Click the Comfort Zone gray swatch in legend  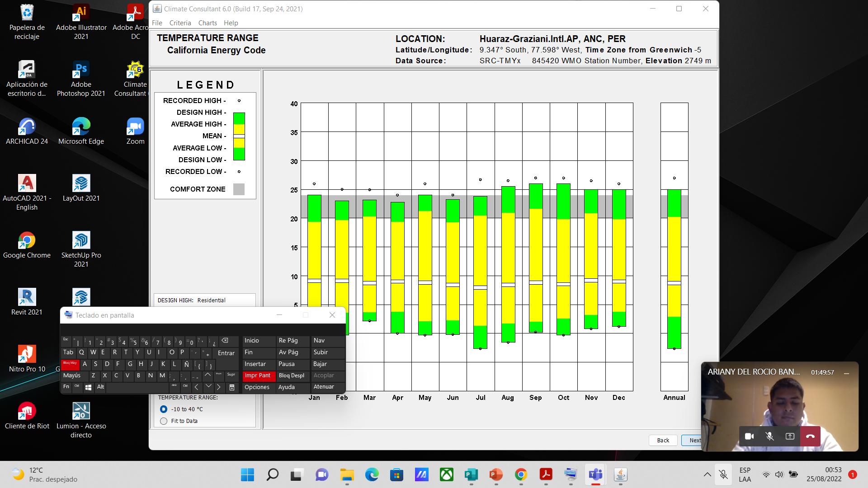coord(239,189)
